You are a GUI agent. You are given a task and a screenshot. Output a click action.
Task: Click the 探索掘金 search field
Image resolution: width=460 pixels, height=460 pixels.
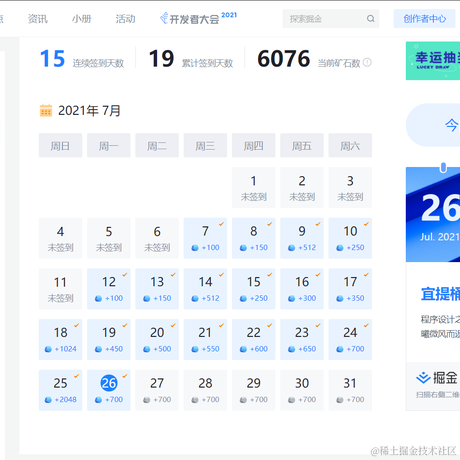(331, 19)
